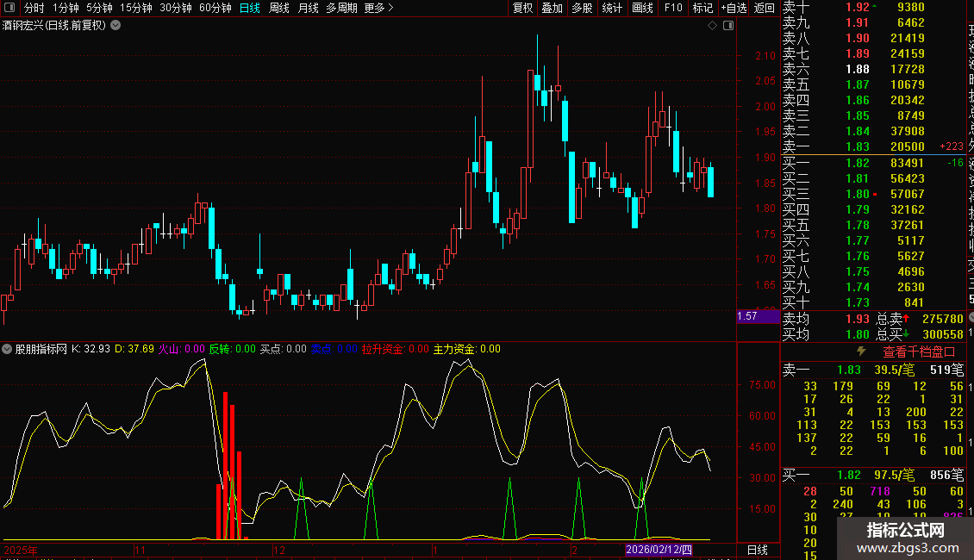The height and width of the screenshot is (560, 974).
Task: Click the 1.57 price marker on axis
Action: [758, 316]
